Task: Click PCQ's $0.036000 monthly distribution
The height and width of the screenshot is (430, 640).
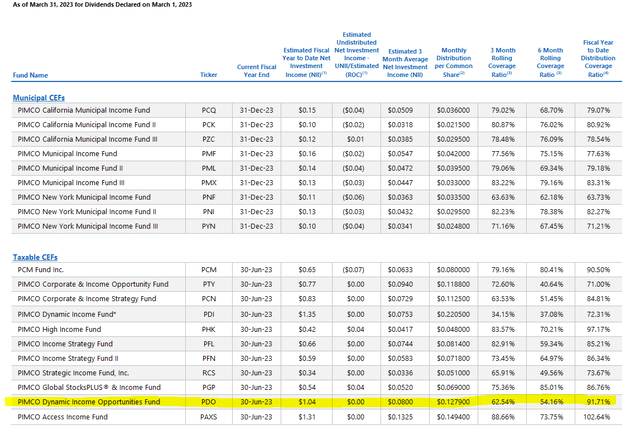Action: (x=453, y=111)
